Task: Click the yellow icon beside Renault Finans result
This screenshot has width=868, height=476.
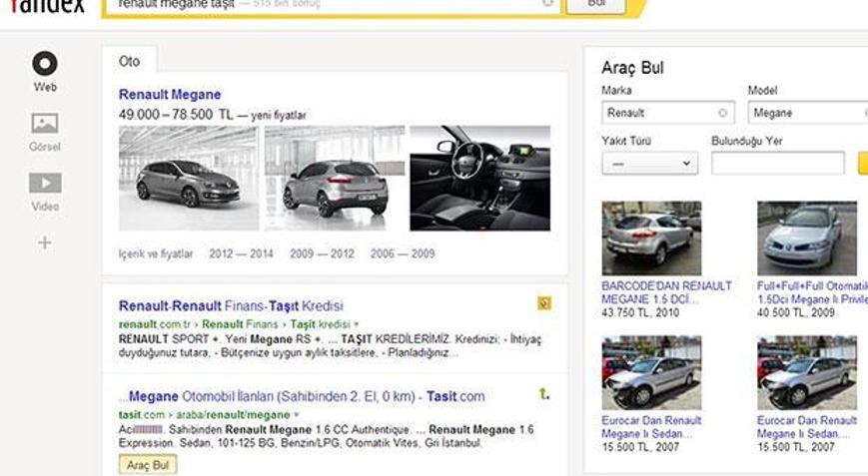Action: tap(544, 303)
